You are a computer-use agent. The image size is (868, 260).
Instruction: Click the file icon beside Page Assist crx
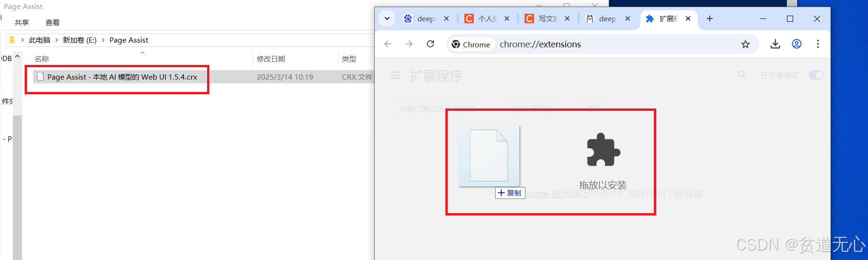(40, 77)
